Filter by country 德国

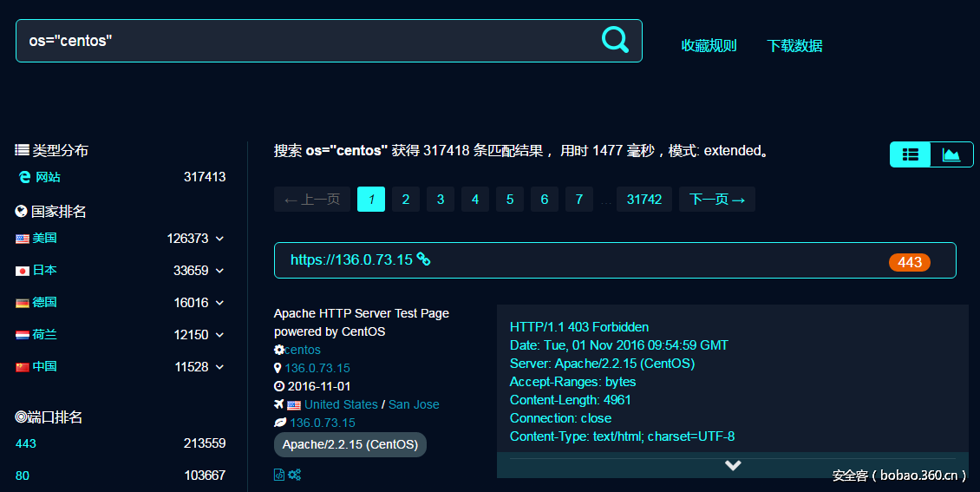[44, 302]
